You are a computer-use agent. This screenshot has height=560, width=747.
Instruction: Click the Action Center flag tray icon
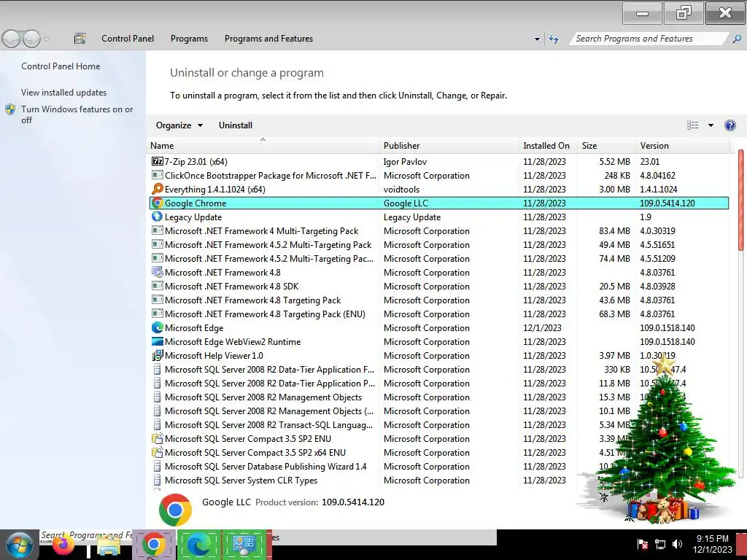[642, 544]
